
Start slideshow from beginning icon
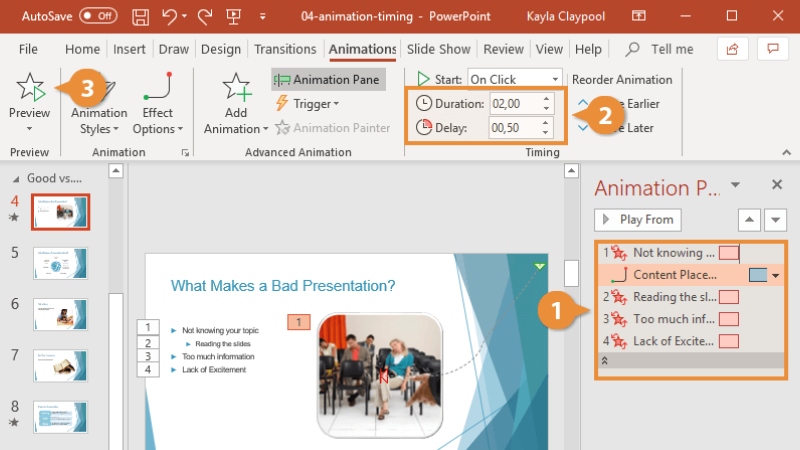[234, 16]
